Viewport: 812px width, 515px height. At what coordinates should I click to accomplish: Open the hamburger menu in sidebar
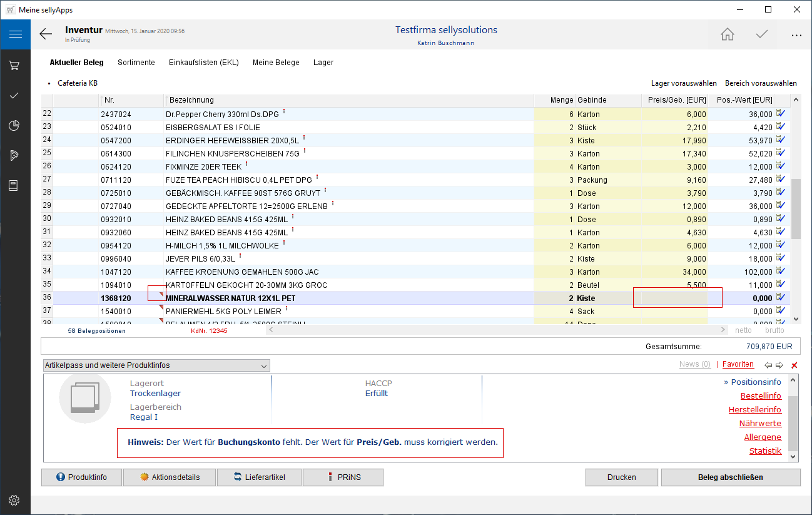[x=15, y=34]
